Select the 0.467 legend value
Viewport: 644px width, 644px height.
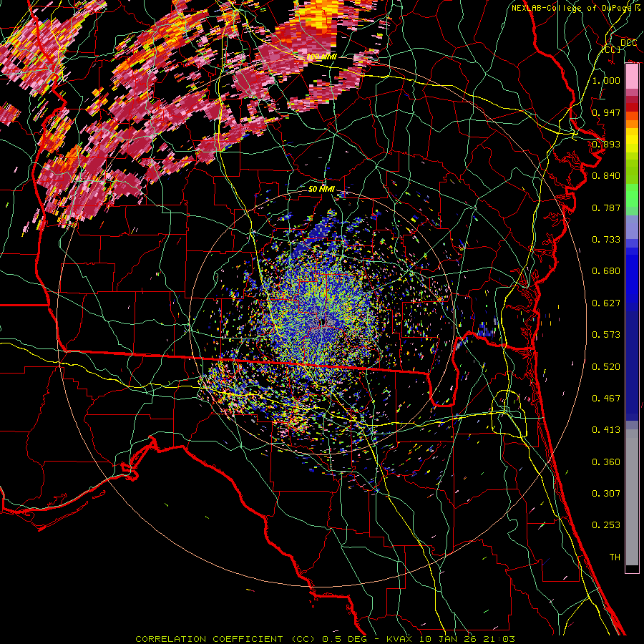pos(606,399)
